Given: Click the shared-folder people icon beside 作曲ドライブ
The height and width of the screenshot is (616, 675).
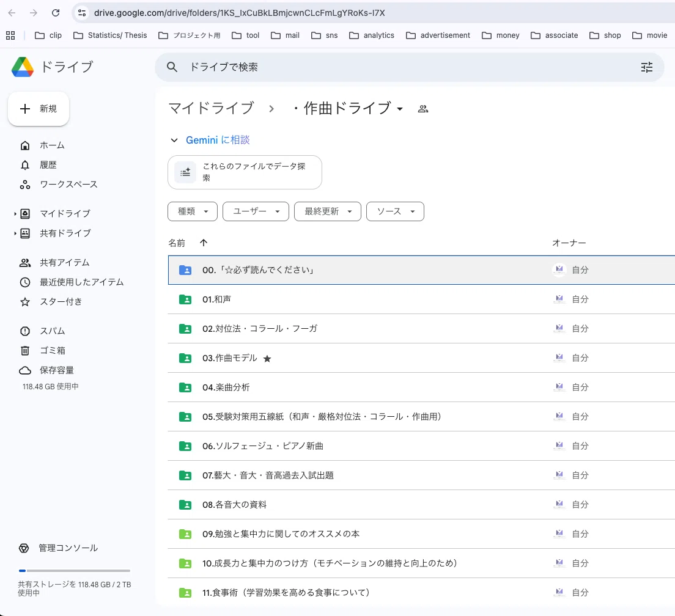Looking at the screenshot, I should [x=423, y=109].
